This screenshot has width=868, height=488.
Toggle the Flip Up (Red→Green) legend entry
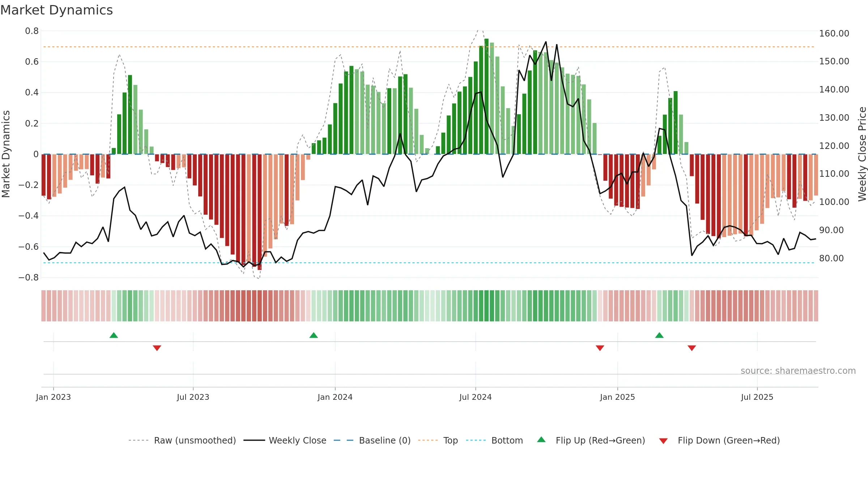tap(591, 440)
